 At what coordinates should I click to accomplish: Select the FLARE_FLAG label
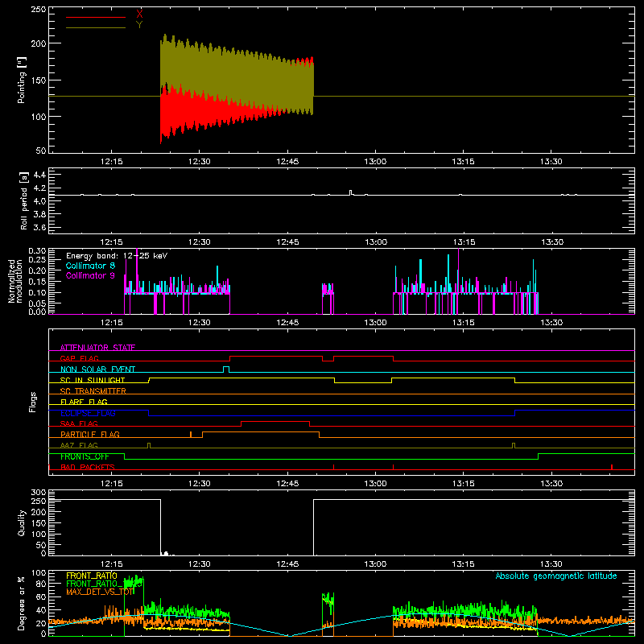pyautogui.click(x=84, y=402)
